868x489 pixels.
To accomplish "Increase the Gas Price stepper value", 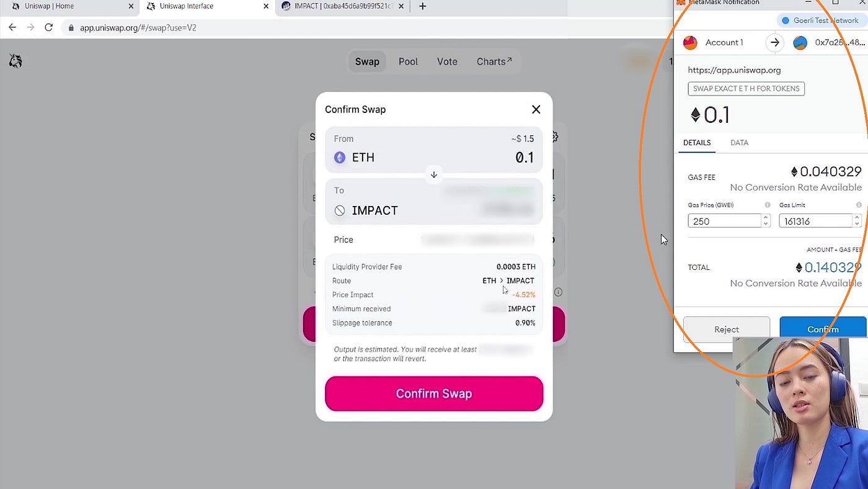I will coord(766,218).
